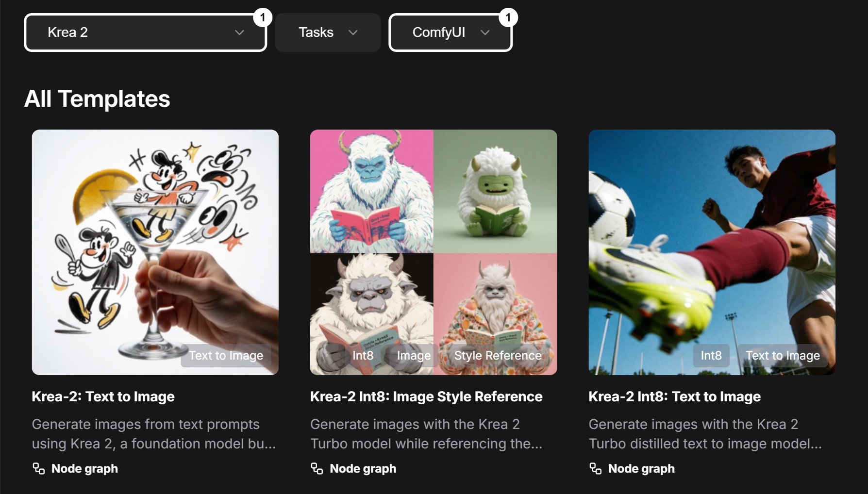The height and width of the screenshot is (494, 868).
Task: Open Krea-2 Int8: Text to Image title
Action: click(675, 396)
